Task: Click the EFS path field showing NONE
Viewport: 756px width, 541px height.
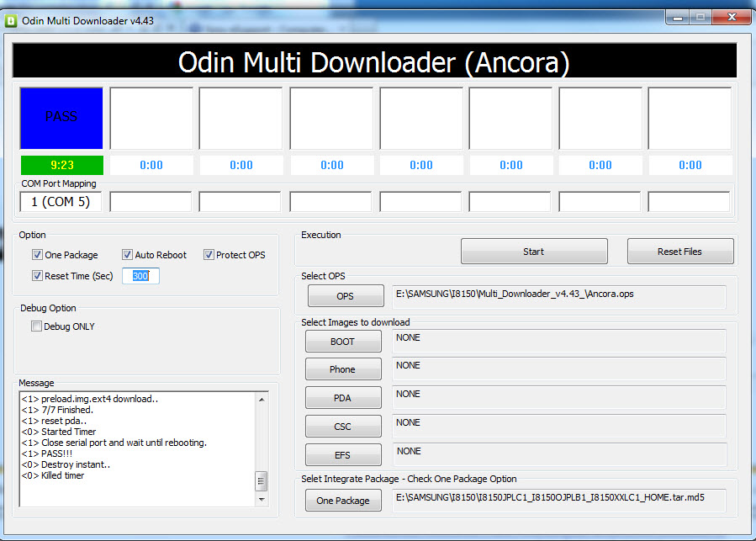Action: [x=559, y=454]
